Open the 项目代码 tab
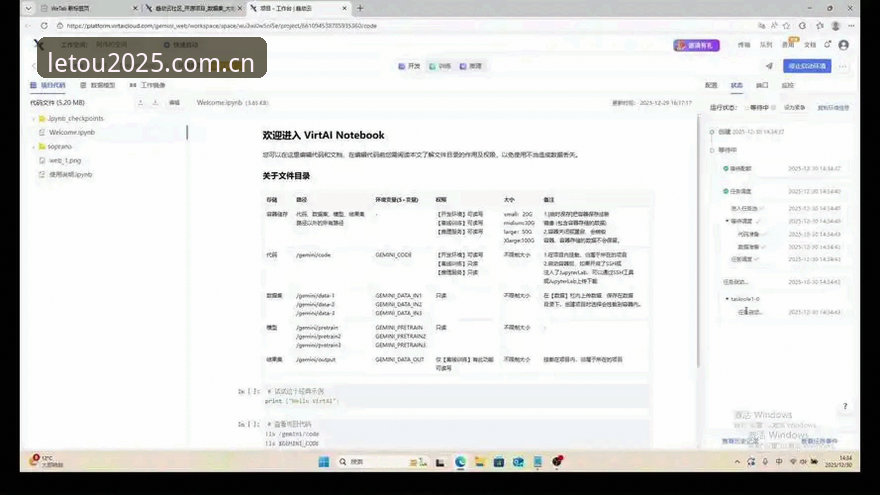 48,85
